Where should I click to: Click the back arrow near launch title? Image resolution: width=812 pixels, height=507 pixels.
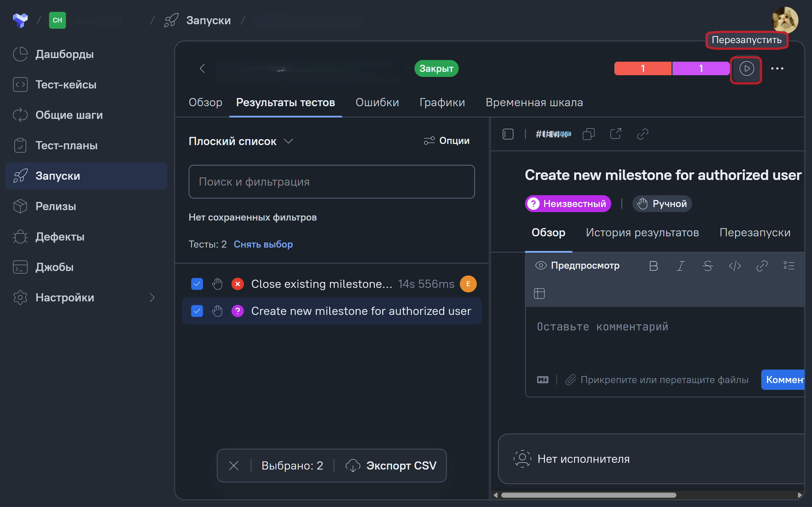[202, 68]
